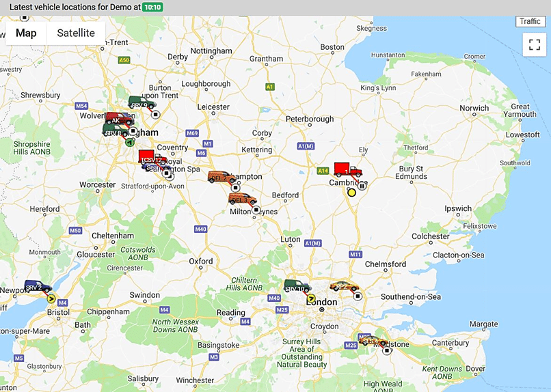Click the 10:10 green time badge

click(152, 7)
